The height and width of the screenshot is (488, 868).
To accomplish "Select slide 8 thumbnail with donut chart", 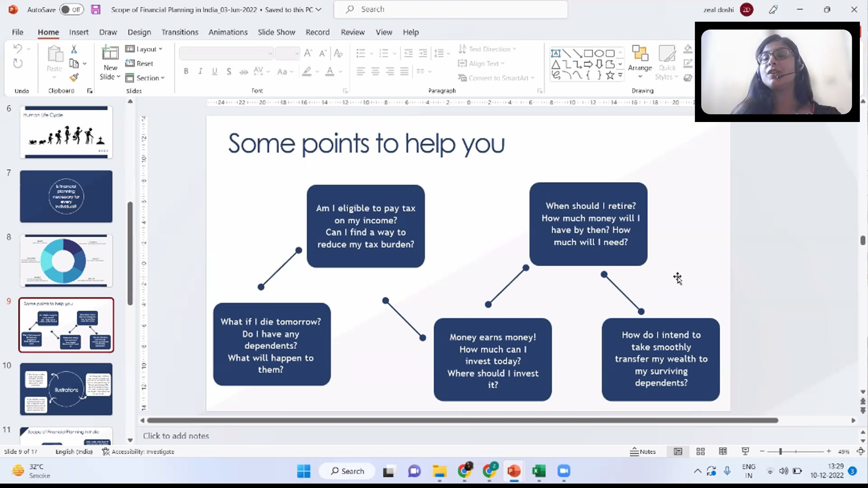I will (66, 260).
